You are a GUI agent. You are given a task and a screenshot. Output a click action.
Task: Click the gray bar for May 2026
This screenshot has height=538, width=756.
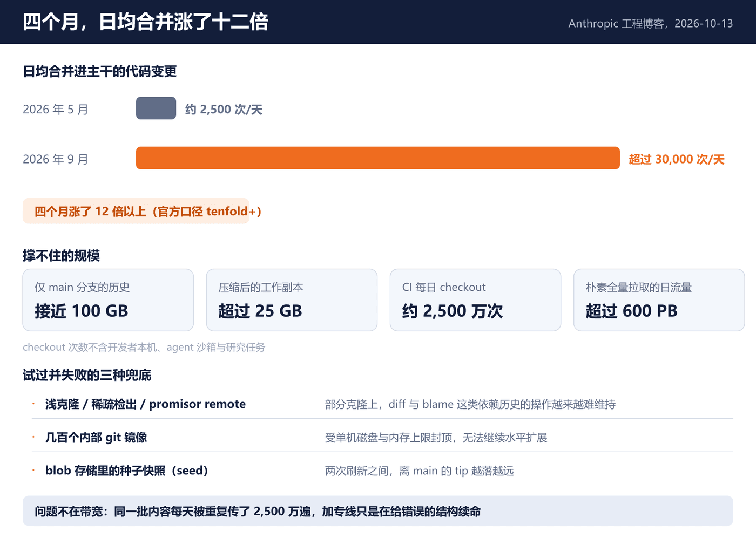coord(156,108)
